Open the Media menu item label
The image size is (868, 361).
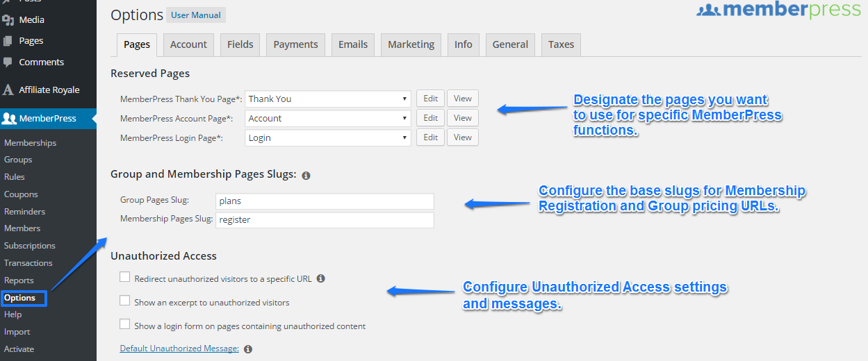(32, 20)
